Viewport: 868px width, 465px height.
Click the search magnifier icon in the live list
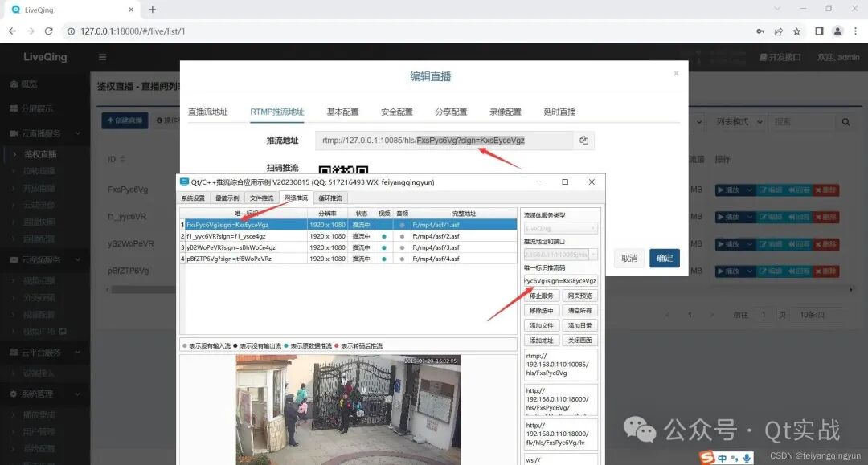845,120
